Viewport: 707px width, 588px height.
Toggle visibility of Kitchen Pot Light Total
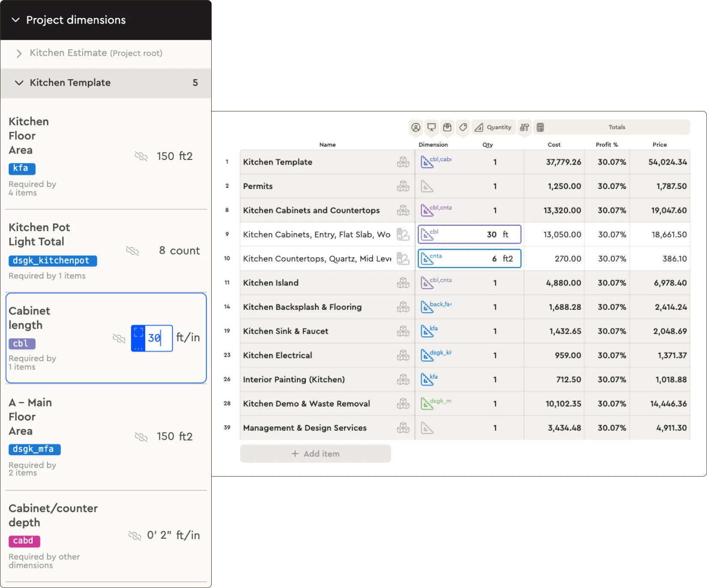(x=132, y=251)
